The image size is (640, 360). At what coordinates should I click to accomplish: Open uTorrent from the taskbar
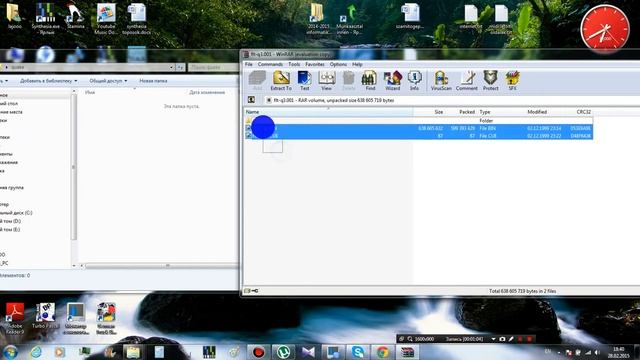click(x=283, y=352)
